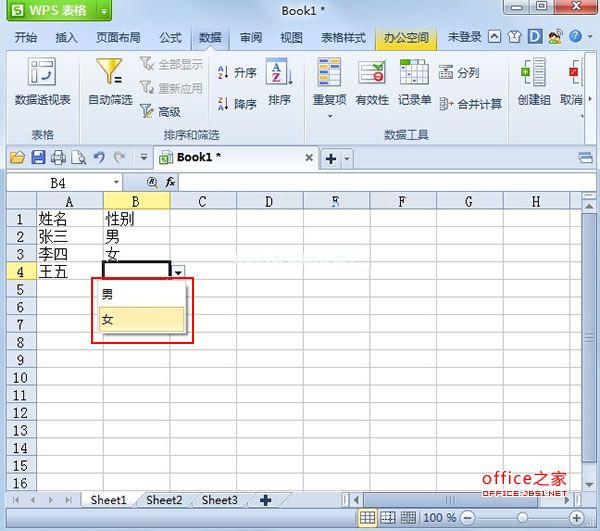
Task: Switch to the 公式 ribbon tab
Action: [x=170, y=38]
